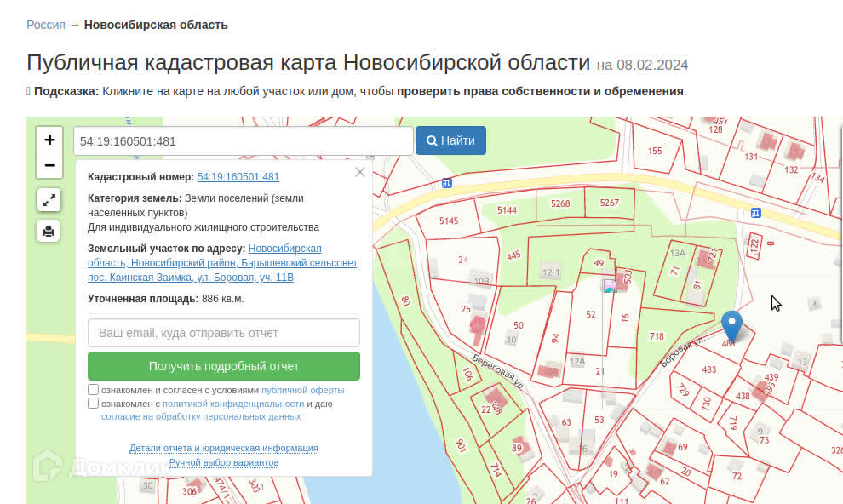This screenshot has height=504, width=843.
Task: Close the parcel info popup
Action: (359, 172)
